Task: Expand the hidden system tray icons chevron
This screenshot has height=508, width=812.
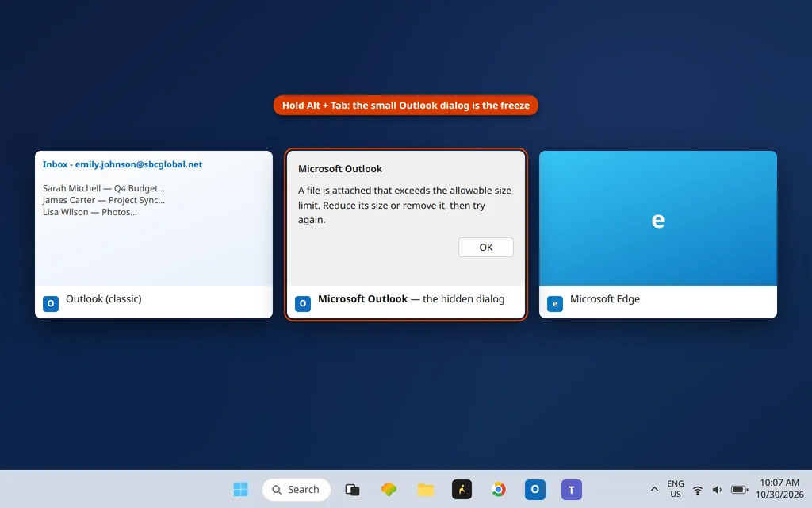Action: (654, 489)
